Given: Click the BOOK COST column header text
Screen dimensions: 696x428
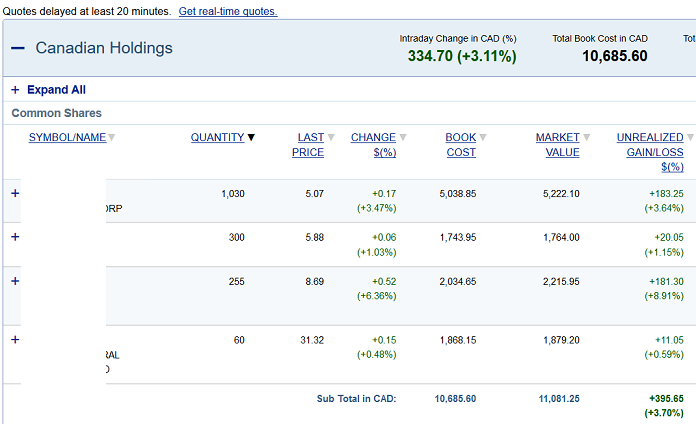Looking at the screenshot, I should click(x=461, y=145).
